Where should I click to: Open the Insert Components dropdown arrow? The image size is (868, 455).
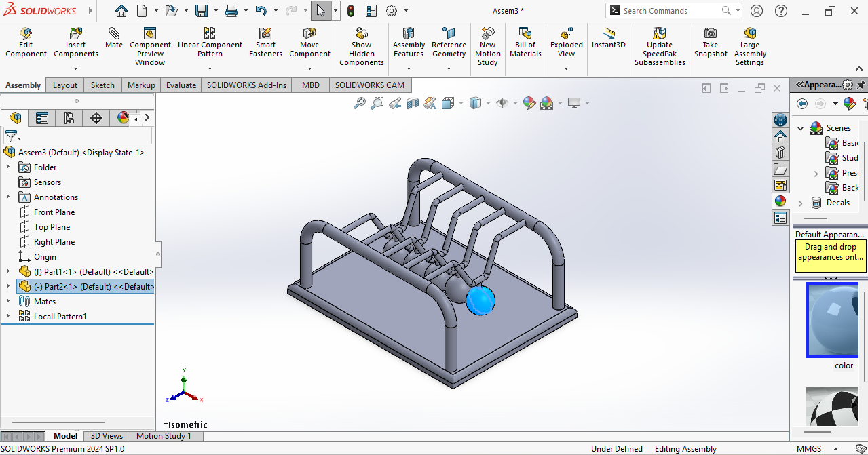(x=75, y=68)
